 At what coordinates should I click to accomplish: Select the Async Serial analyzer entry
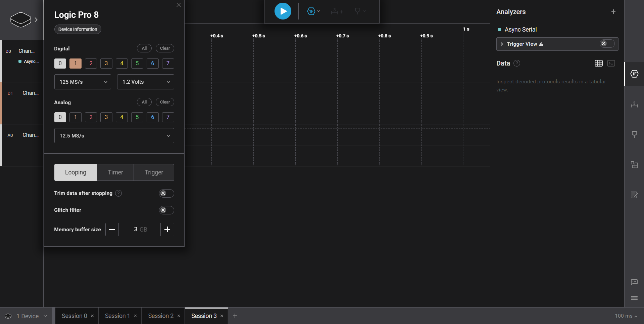pos(521,30)
